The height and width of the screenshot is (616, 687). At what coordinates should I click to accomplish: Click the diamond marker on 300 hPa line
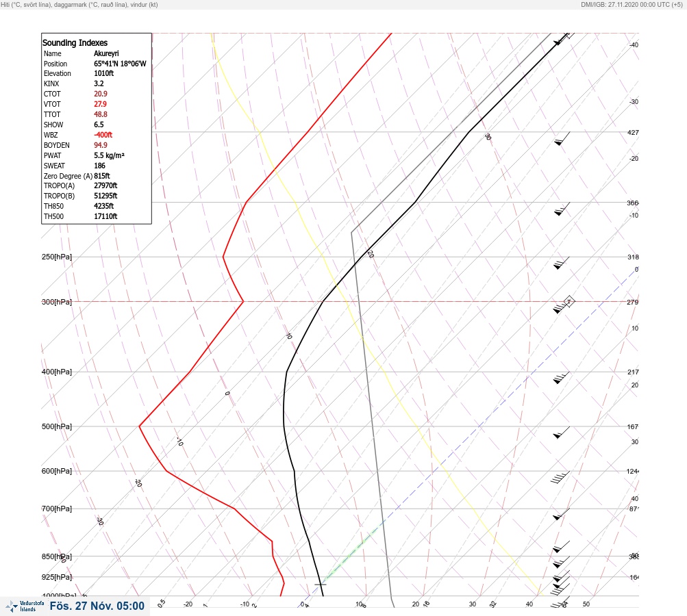click(569, 301)
